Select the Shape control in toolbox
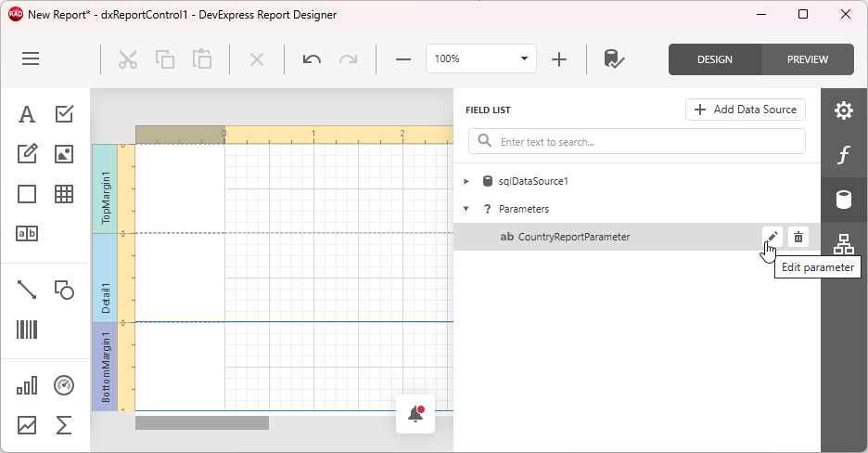This screenshot has width=868, height=453. coord(64,290)
